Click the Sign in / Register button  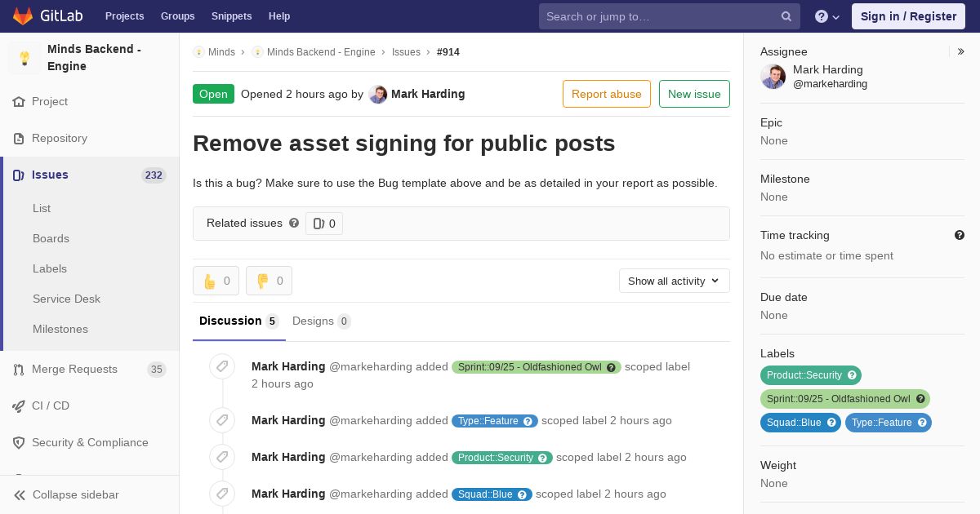908,16
